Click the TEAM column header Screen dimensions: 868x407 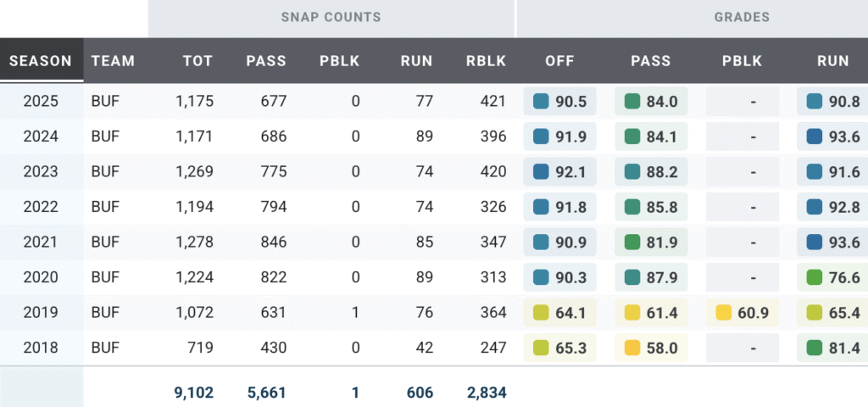(113, 61)
